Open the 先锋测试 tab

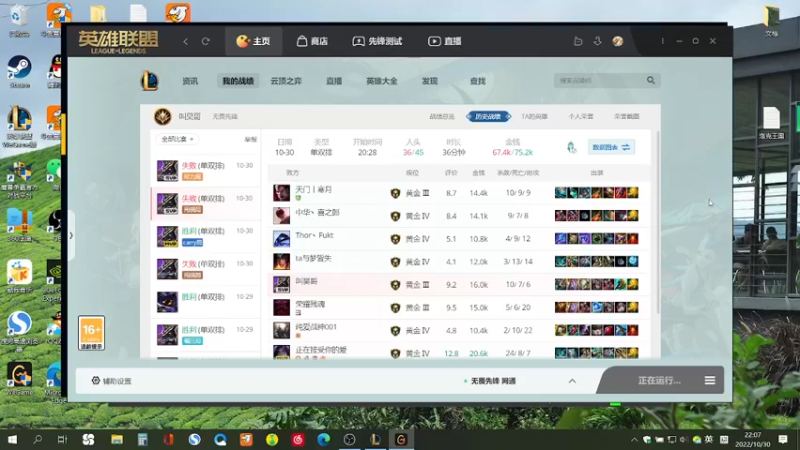coord(378,41)
